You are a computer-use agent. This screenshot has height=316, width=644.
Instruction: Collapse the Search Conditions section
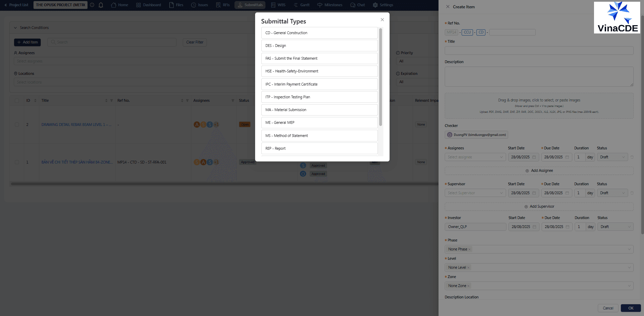[15, 28]
